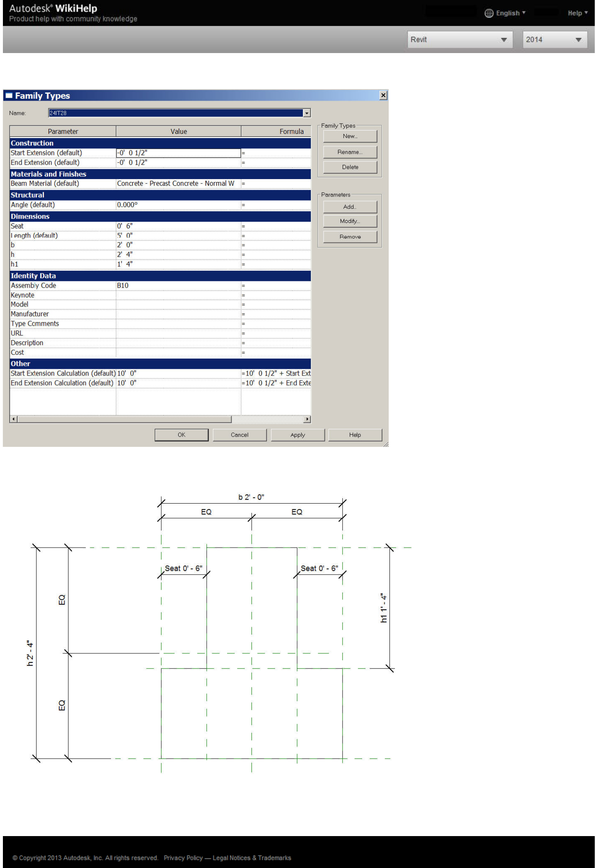This screenshot has width=595, height=868.
Task: Select the b value 2' 0"
Action: tap(179, 245)
